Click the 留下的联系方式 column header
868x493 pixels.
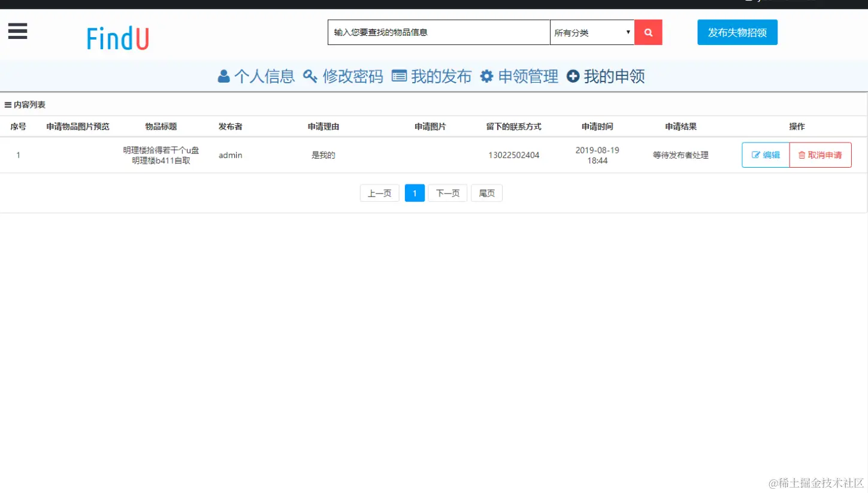point(514,126)
